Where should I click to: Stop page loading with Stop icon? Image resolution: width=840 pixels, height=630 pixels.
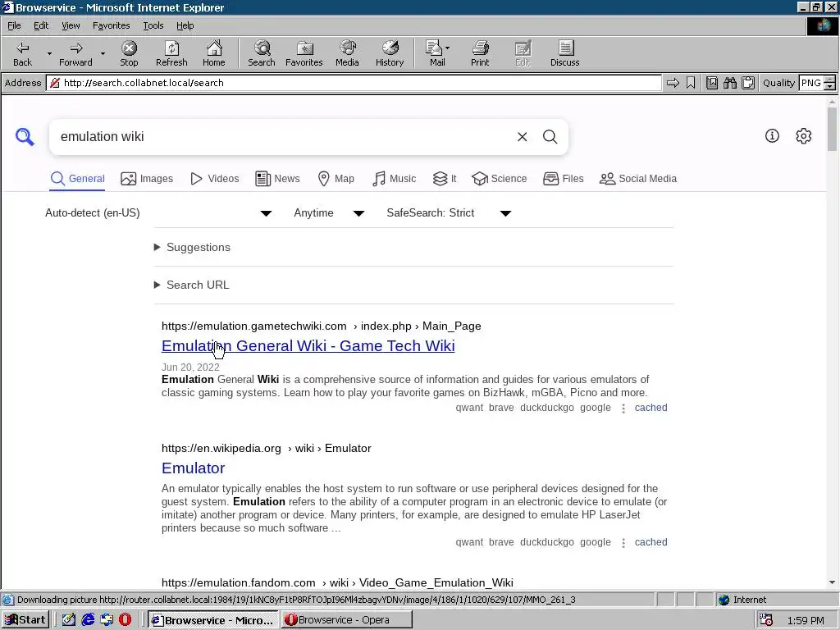tap(129, 54)
